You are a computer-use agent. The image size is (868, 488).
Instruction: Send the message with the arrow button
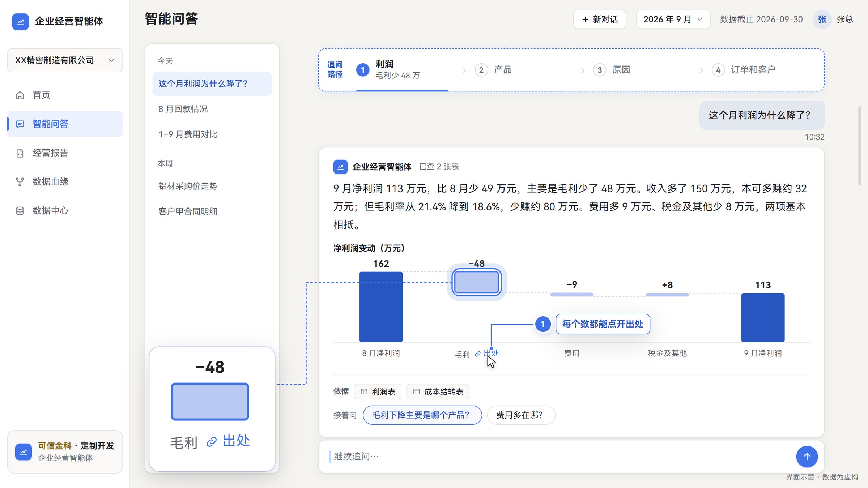(x=807, y=457)
